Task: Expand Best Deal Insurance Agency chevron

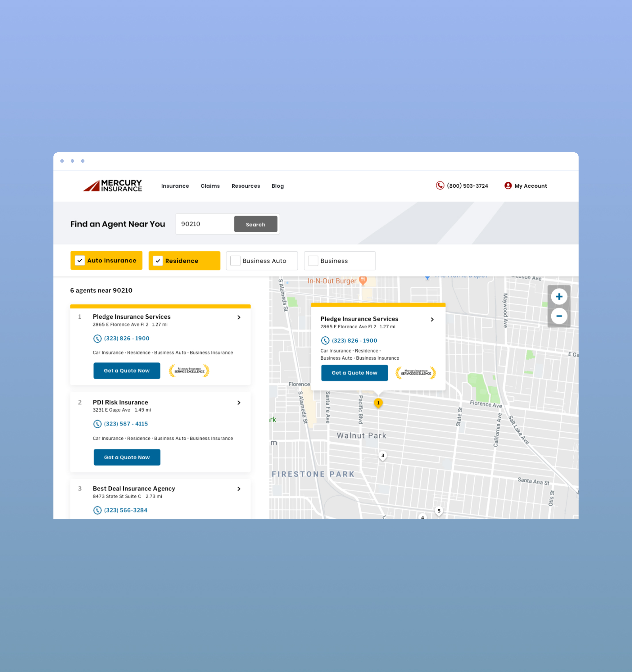Action: 239,489
